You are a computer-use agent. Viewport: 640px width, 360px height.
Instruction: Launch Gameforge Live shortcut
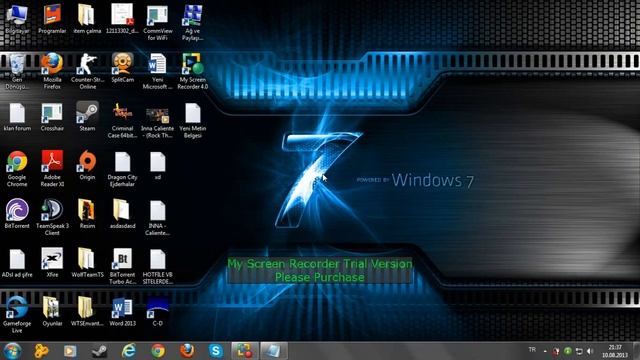pyautogui.click(x=17, y=315)
